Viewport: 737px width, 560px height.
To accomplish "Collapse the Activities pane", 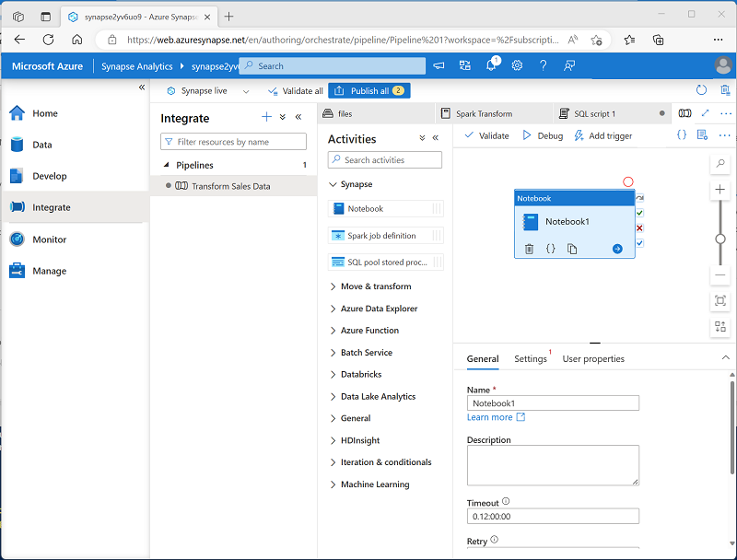I will pos(436,137).
